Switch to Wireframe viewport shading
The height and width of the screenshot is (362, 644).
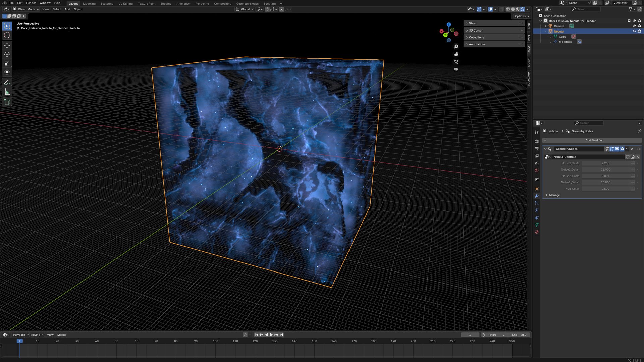[508, 9]
